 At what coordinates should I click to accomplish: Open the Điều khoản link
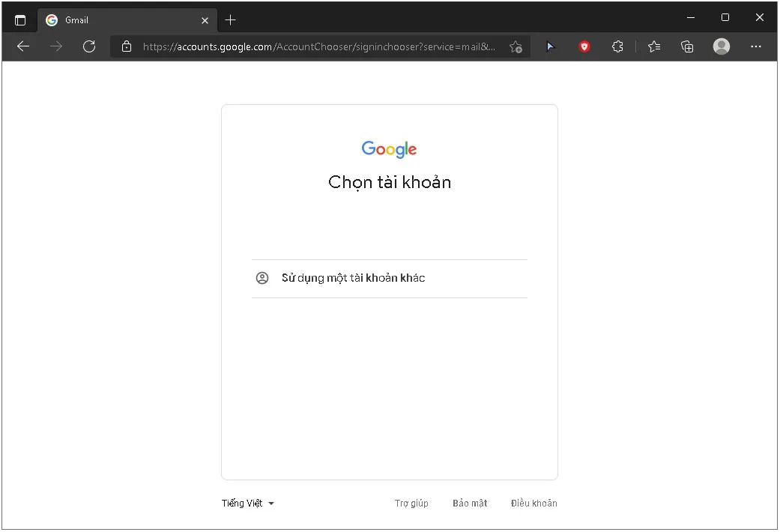[x=533, y=503]
